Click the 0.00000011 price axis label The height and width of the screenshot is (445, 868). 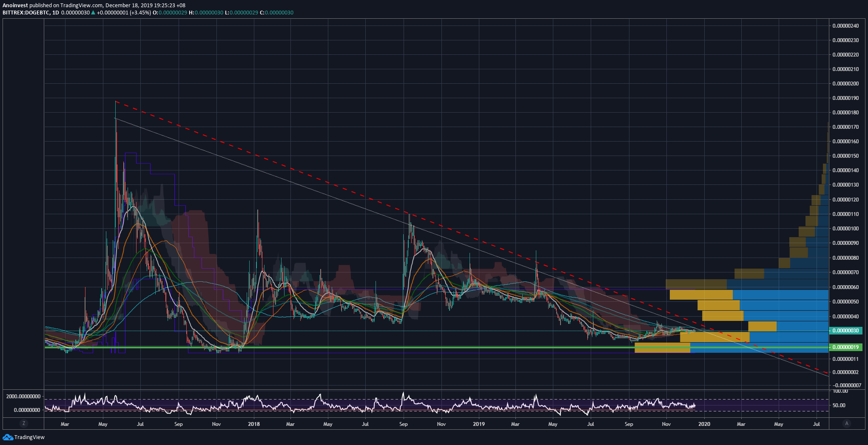(845, 359)
